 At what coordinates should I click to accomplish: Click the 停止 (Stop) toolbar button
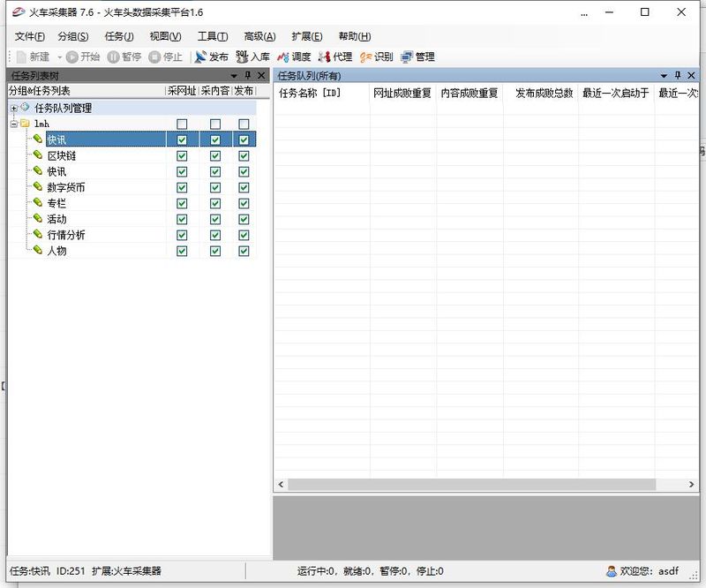pos(166,57)
